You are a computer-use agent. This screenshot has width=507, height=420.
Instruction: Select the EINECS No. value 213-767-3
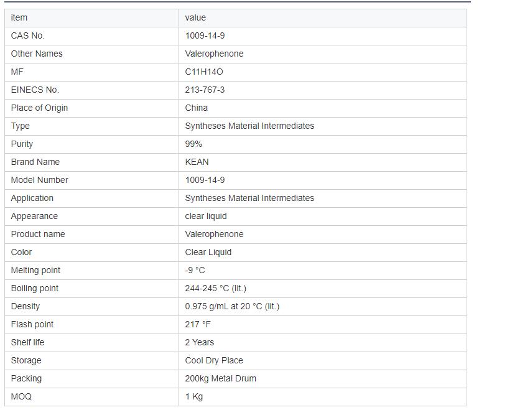tap(205, 90)
